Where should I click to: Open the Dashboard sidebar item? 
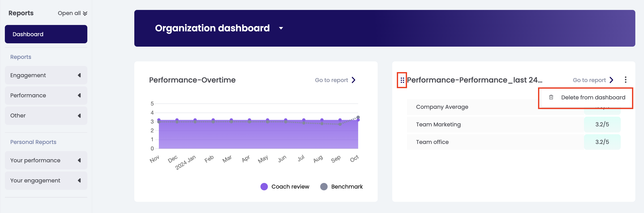(x=46, y=34)
